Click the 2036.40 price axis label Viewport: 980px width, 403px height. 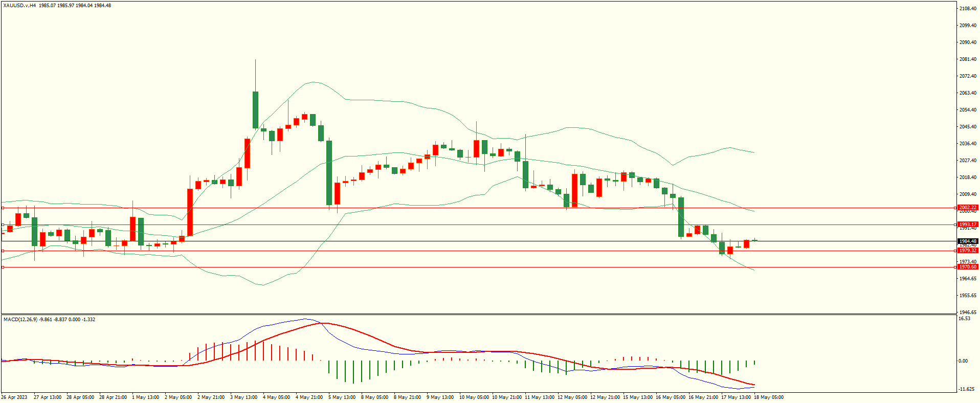point(968,144)
